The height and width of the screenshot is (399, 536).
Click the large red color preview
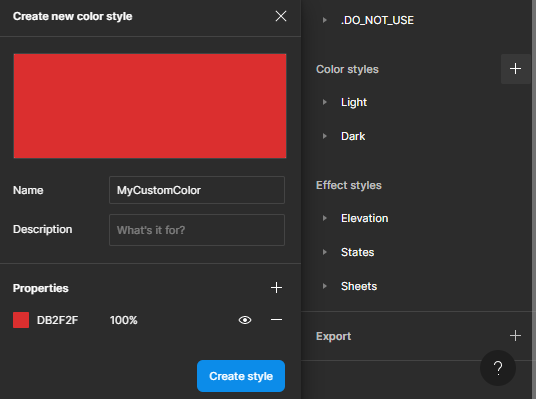tap(150, 106)
